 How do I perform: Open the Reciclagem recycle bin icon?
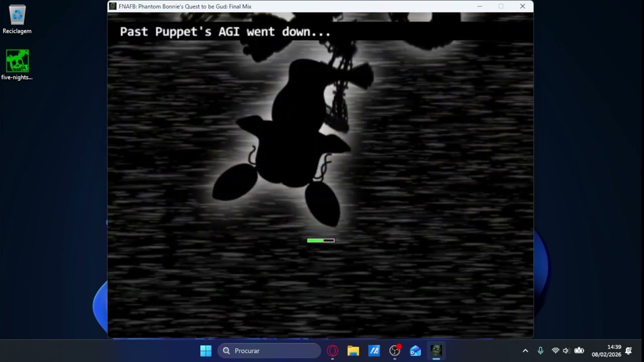(x=17, y=20)
